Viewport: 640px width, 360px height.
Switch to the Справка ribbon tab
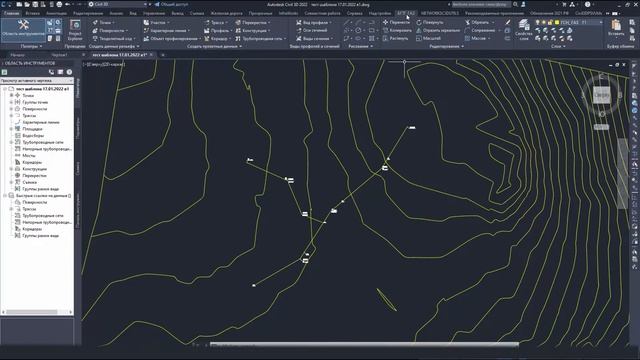pos(354,13)
